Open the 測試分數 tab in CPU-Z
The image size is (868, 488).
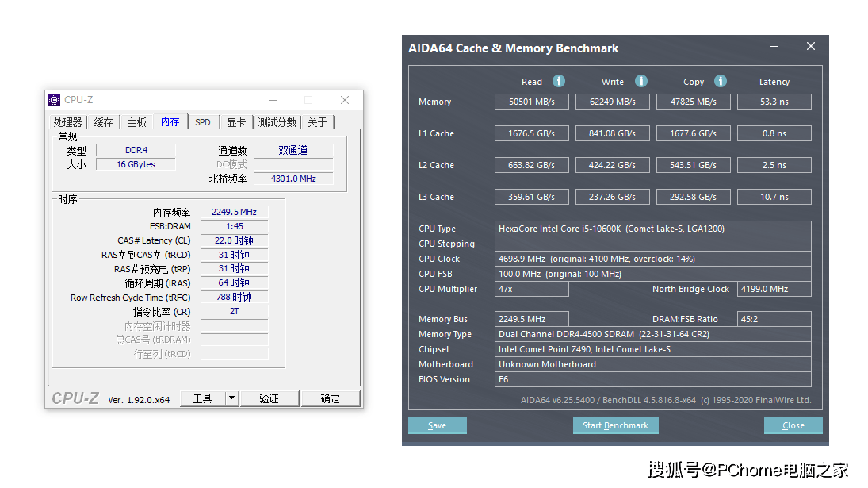point(277,122)
